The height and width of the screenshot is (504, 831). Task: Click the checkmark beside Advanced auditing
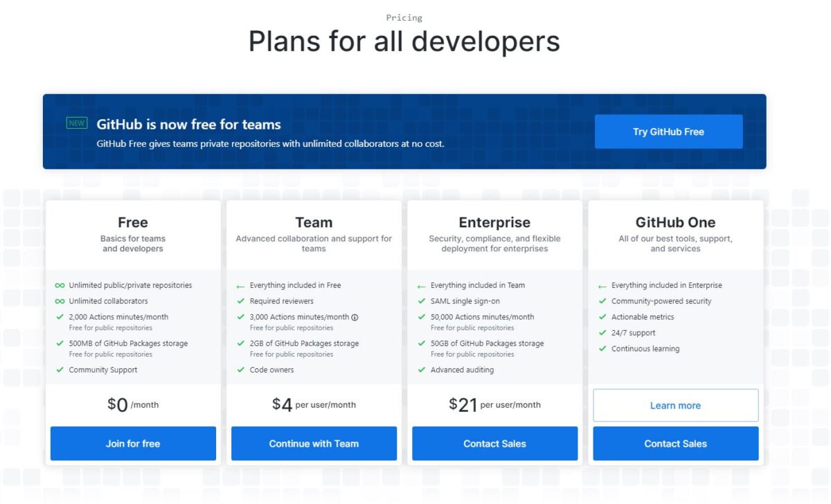(x=422, y=370)
